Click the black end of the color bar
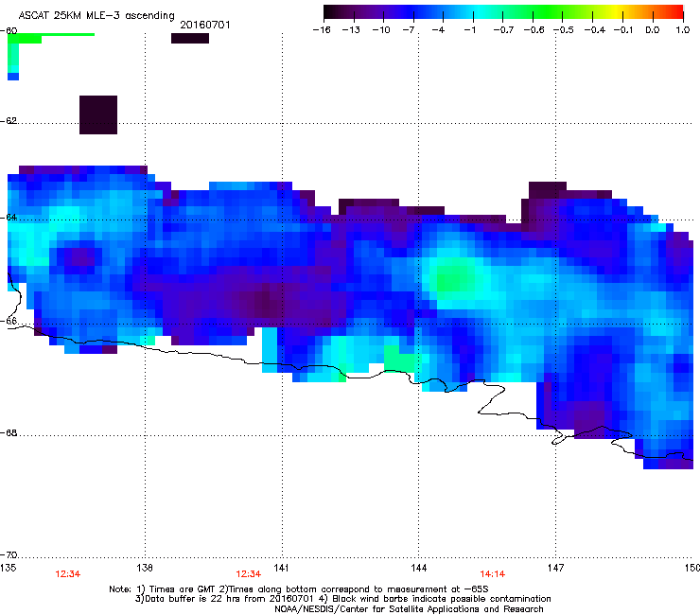 pos(330,11)
